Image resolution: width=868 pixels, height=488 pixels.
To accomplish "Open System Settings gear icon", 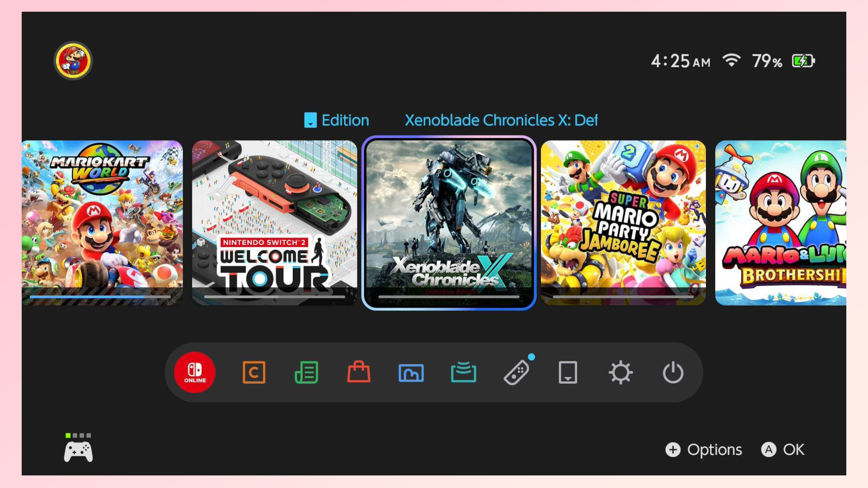I will coord(621,372).
